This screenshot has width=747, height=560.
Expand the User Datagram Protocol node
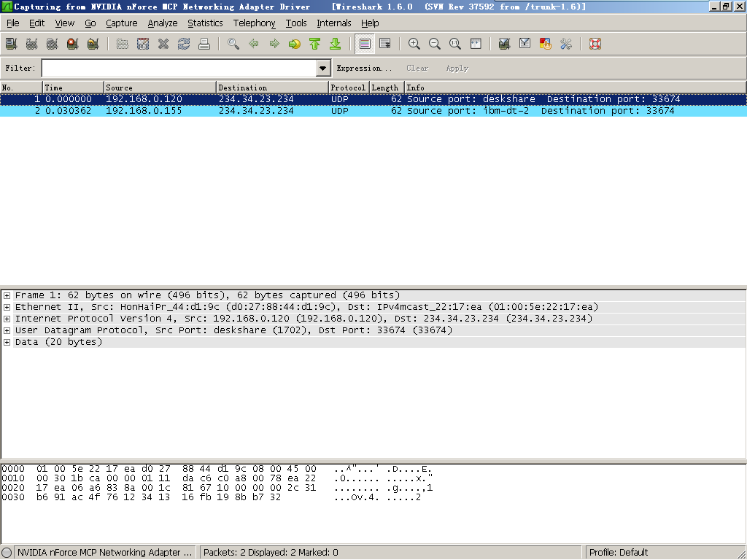7,330
